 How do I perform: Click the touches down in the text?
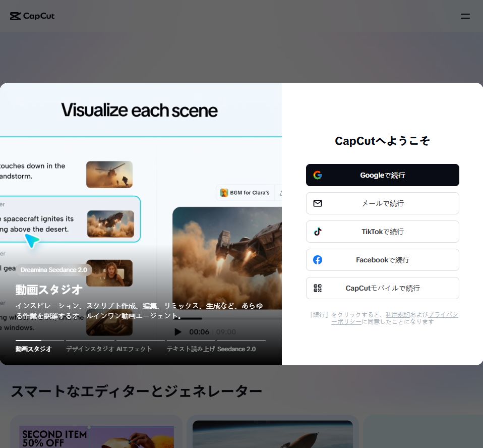33,166
